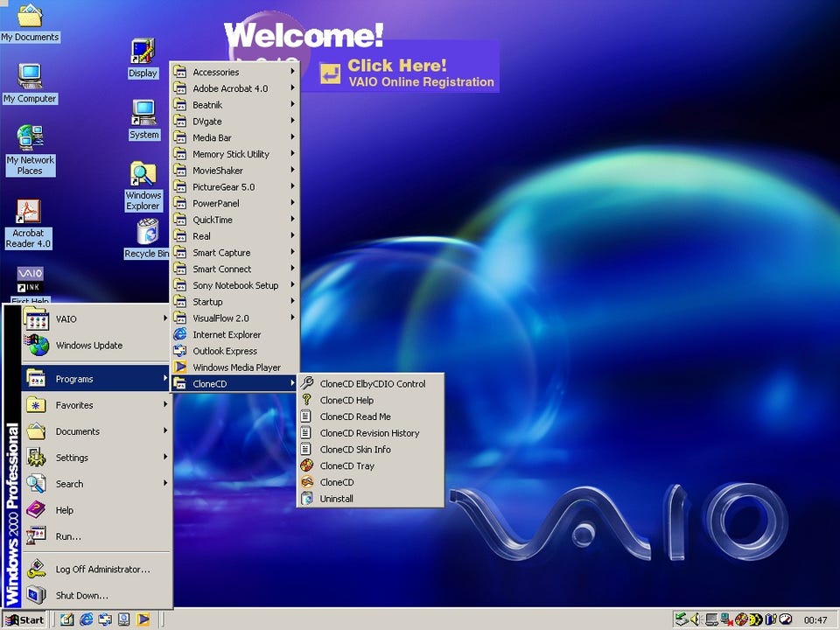Expand the Adobe Acrobat 4.0 submenu
The height and width of the screenshot is (630, 840).
tap(234, 88)
